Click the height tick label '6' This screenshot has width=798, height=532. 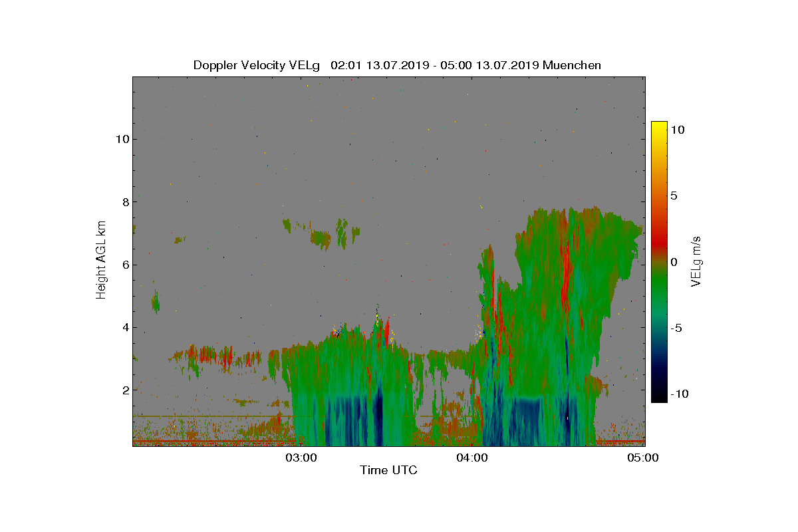click(x=124, y=265)
